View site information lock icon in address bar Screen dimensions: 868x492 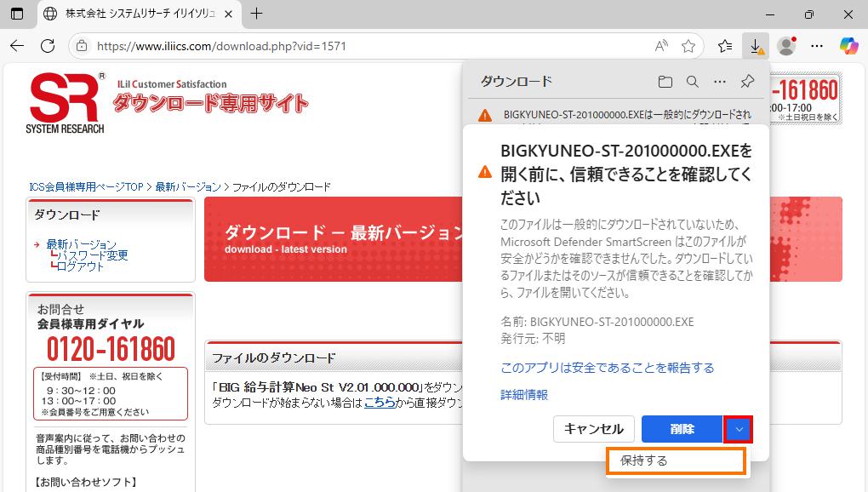82,46
